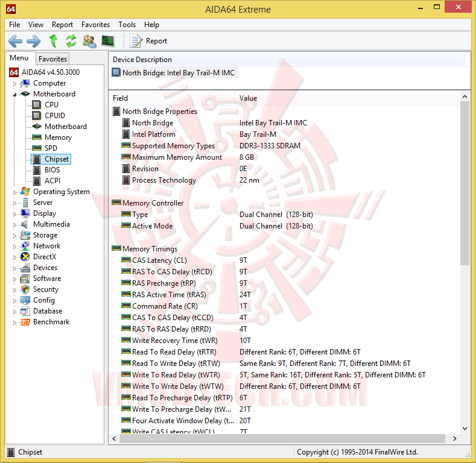Select the Memory item icon
Image resolution: width=476 pixels, height=463 pixels.
tap(37, 137)
